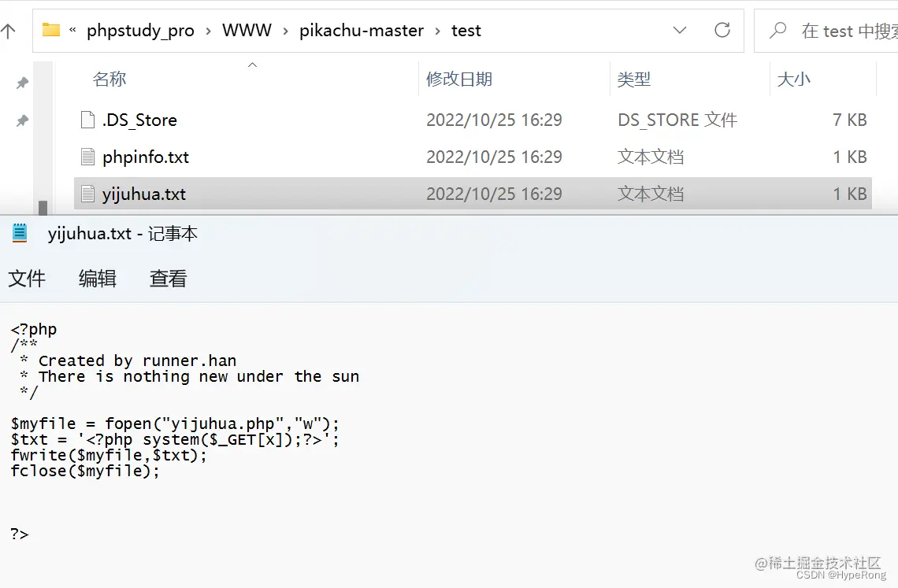The image size is (898, 588).
Task: Toggle sort arrow above 名称 column
Action: point(252,65)
